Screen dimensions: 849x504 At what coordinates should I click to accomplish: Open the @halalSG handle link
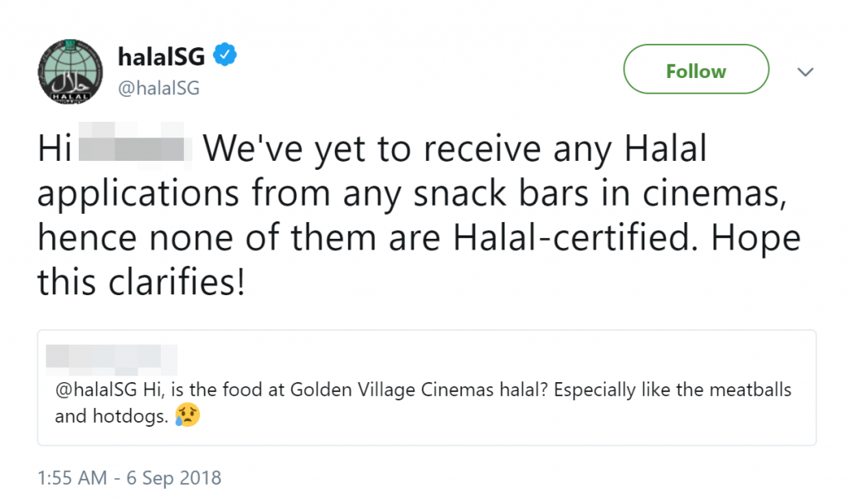click(158, 88)
